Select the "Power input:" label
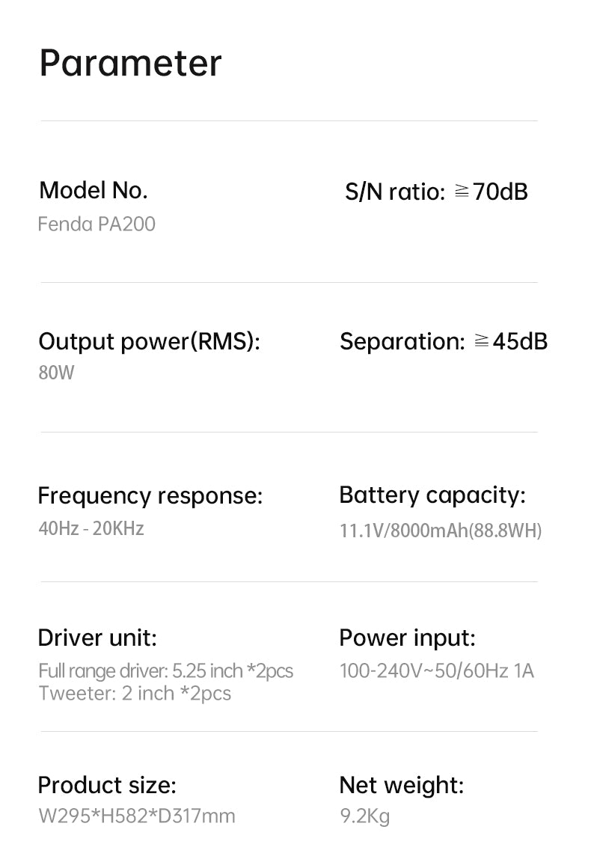The width and height of the screenshot is (591, 868). click(x=407, y=638)
